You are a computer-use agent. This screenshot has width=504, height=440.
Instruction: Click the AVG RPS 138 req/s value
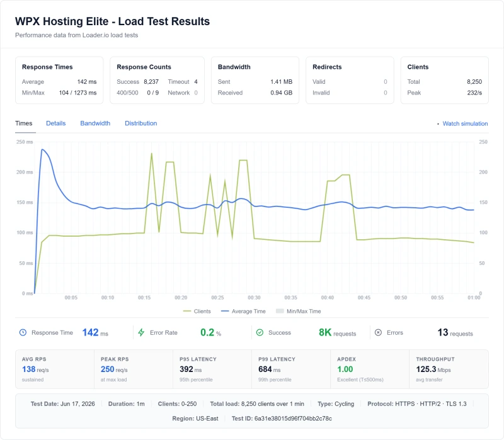click(x=35, y=369)
